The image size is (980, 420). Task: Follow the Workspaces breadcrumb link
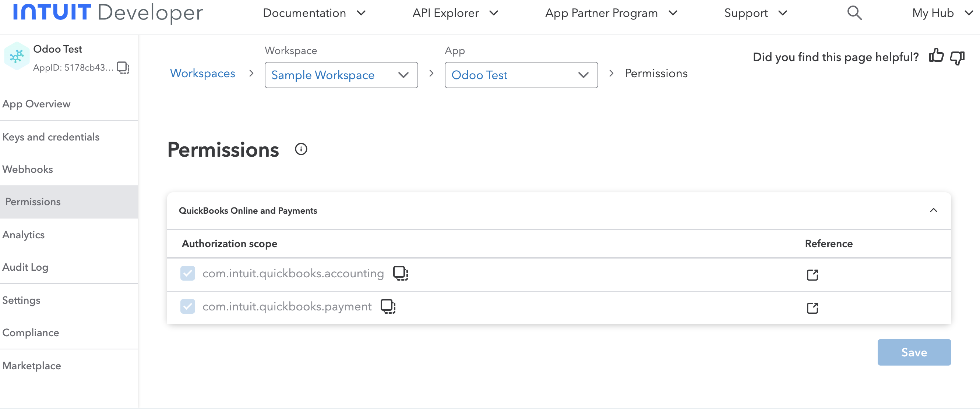[202, 73]
